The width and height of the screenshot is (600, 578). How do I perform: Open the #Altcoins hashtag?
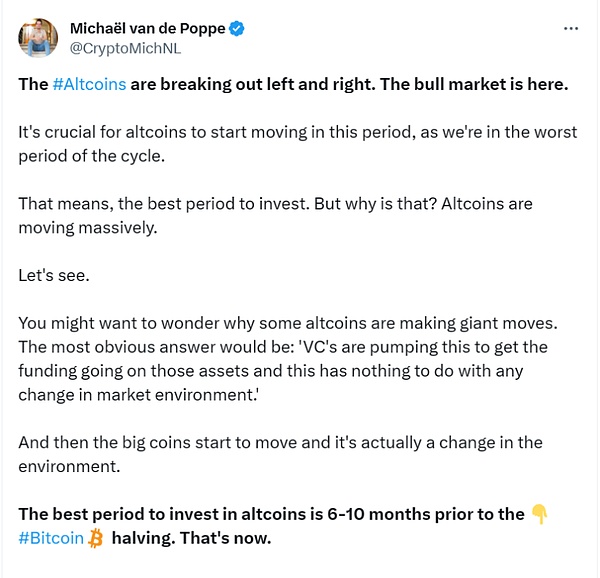(x=89, y=84)
